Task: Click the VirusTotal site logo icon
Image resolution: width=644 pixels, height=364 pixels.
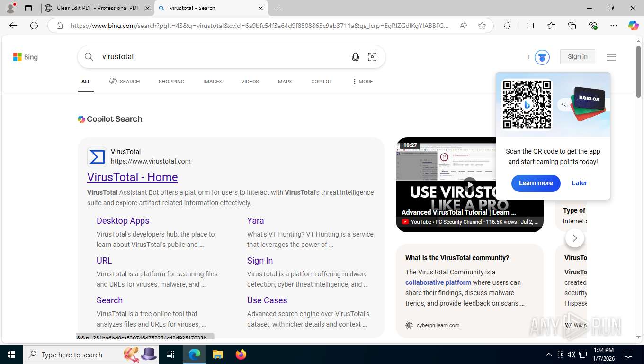Action: pos(97,157)
